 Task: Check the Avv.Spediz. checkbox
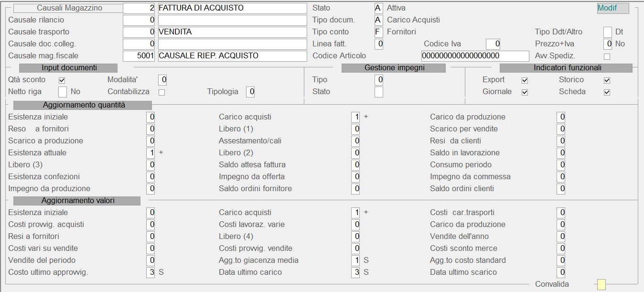pyautogui.click(x=607, y=56)
